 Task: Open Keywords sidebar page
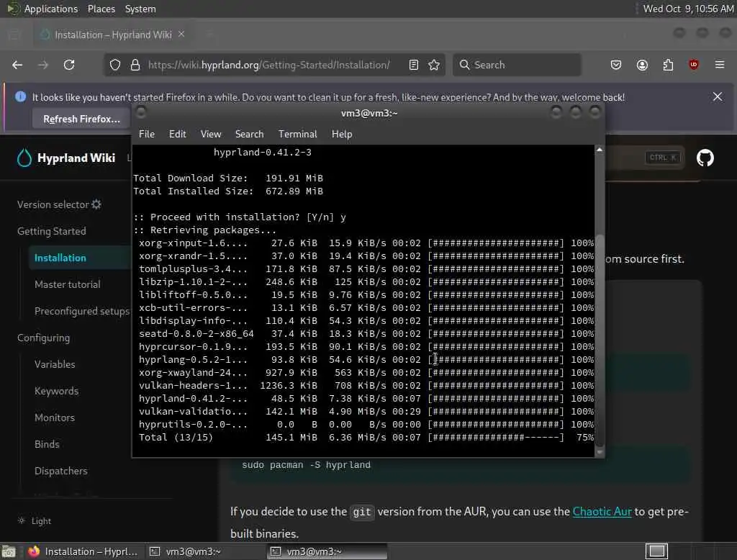click(x=56, y=391)
